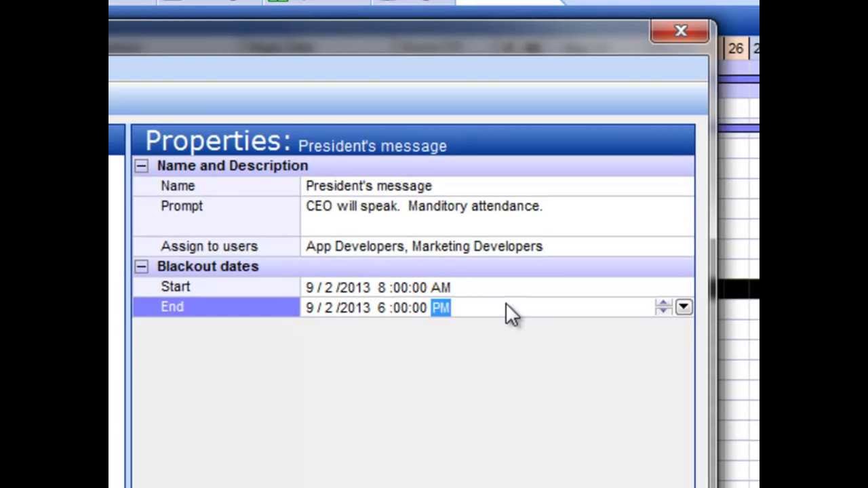This screenshot has width=868, height=488.
Task: Select the highlighted PM in End time
Action: pyautogui.click(x=441, y=308)
